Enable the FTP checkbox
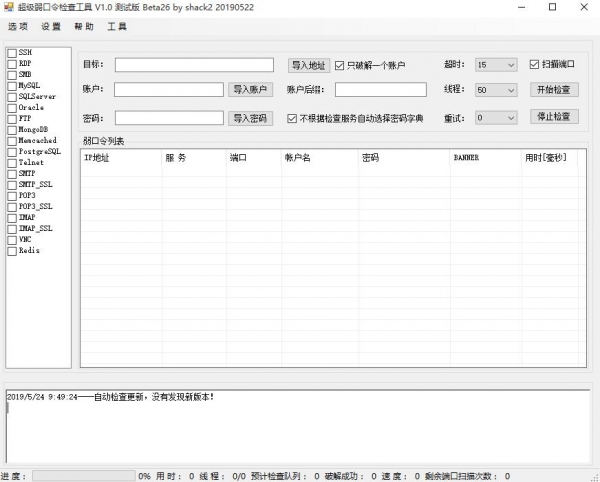Viewport: 600px width, 482px height. tap(12, 119)
